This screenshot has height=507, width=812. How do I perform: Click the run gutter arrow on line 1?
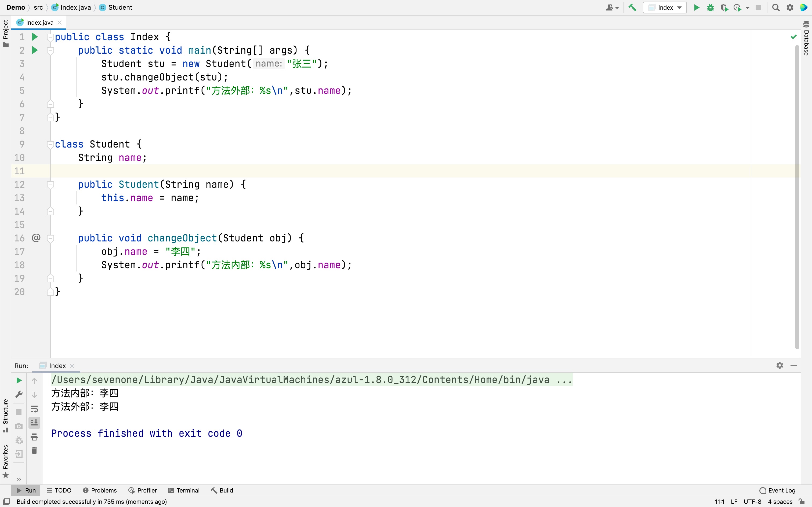pos(35,37)
